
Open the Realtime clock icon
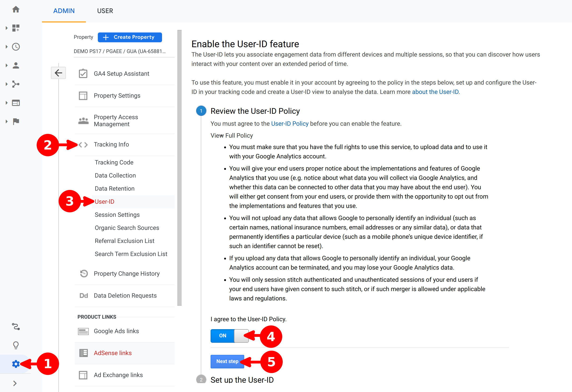(x=16, y=47)
